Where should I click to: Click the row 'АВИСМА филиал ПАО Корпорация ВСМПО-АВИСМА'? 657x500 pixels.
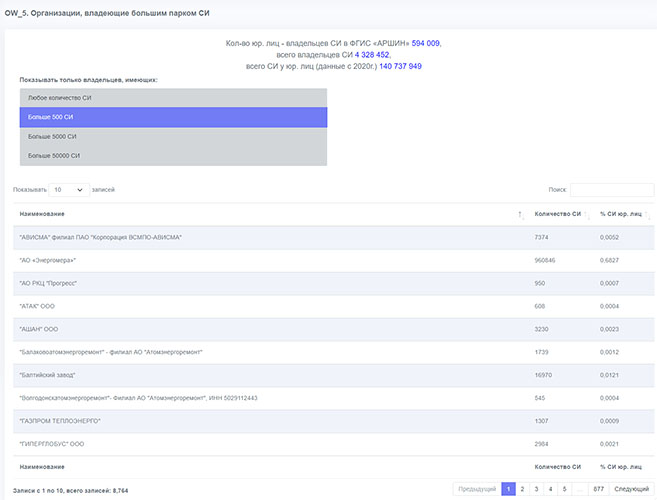(x=334, y=238)
